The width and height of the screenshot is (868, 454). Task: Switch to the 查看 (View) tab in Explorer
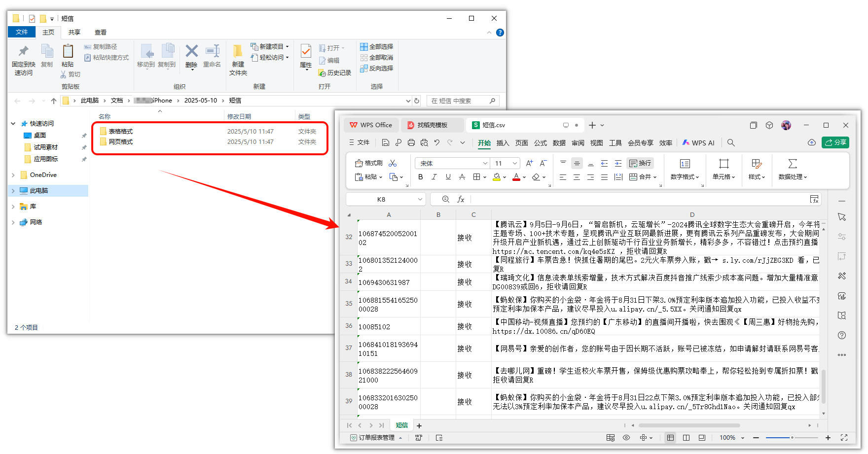coord(101,33)
